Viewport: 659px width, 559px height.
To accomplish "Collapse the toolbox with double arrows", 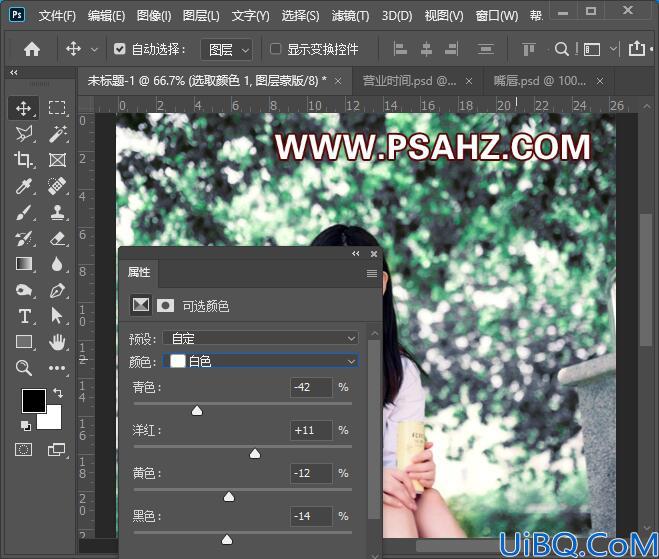I will 14,72.
